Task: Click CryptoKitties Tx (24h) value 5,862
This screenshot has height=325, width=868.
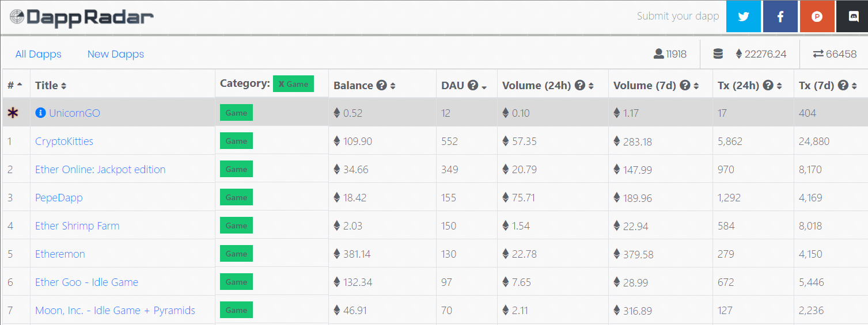Action: pyautogui.click(x=730, y=141)
